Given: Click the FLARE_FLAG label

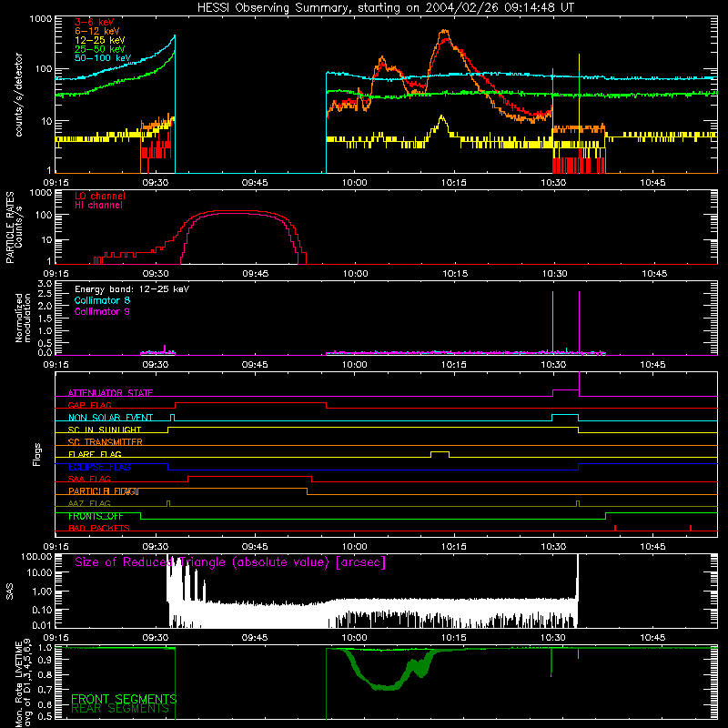Looking at the screenshot, I should (95, 454).
